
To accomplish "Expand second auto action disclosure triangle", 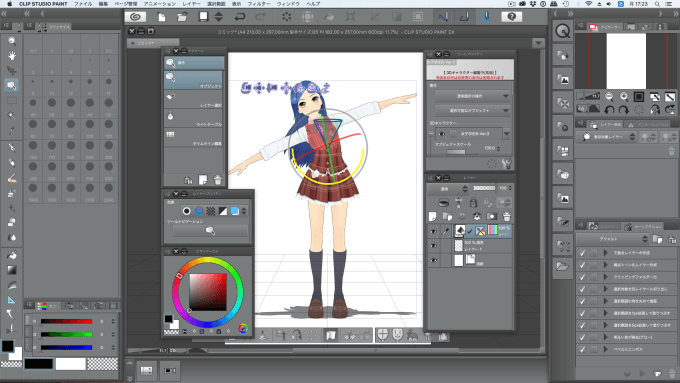I will pos(605,265).
